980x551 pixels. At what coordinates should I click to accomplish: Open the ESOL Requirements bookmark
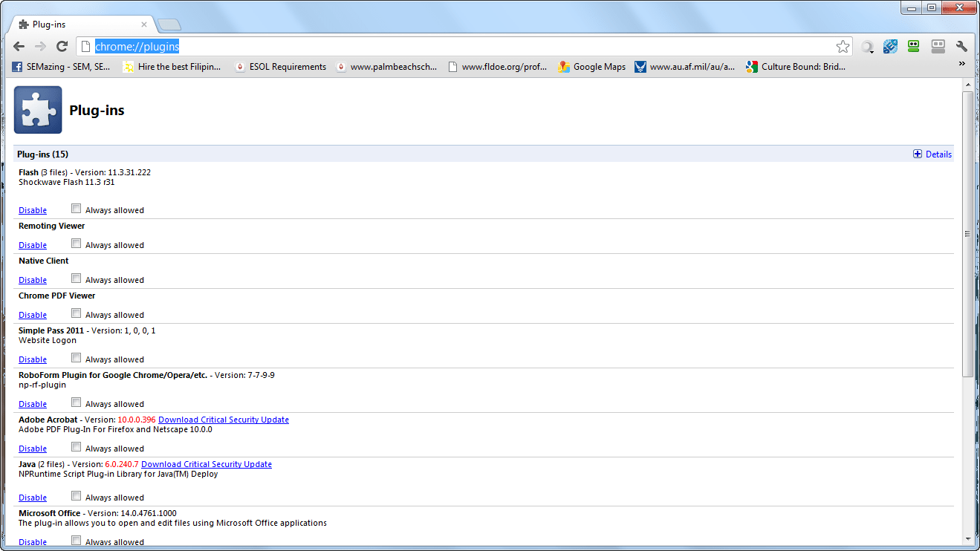coord(280,67)
